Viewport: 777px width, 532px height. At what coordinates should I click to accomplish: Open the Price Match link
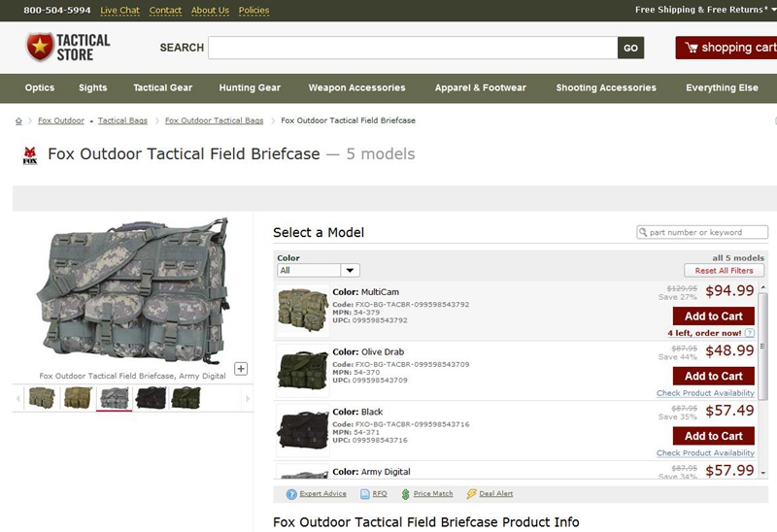coord(433,493)
